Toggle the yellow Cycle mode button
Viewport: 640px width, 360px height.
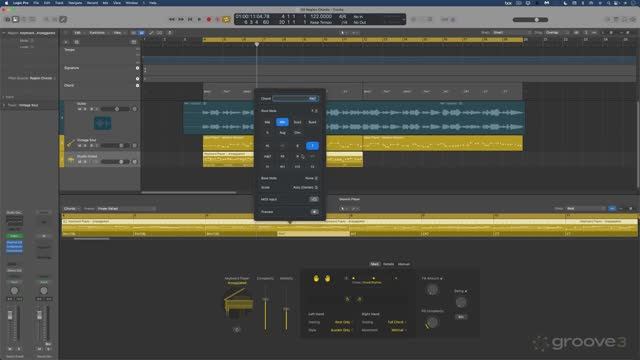point(227,19)
